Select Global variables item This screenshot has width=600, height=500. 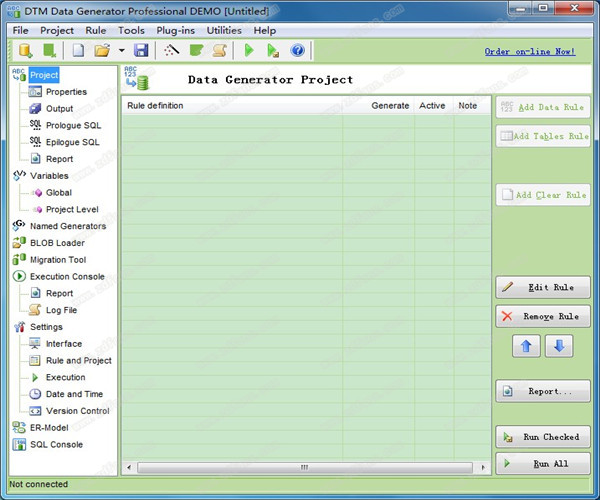tap(59, 192)
